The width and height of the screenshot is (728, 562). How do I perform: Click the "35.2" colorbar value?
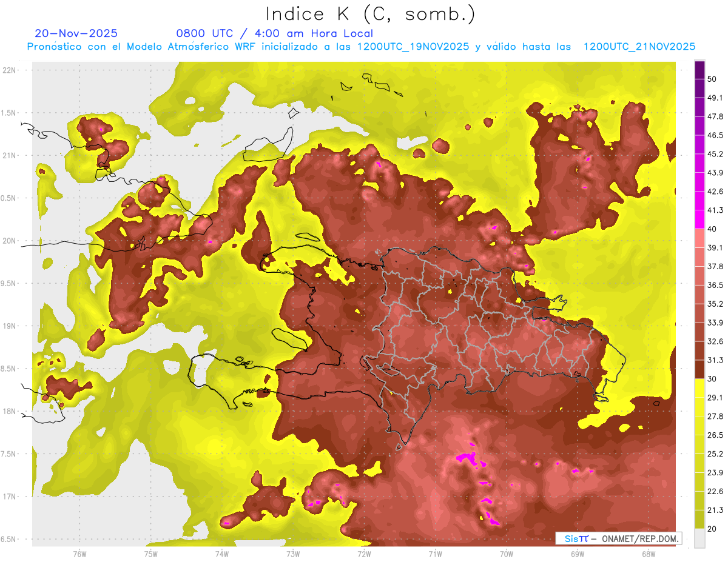pyautogui.click(x=715, y=304)
